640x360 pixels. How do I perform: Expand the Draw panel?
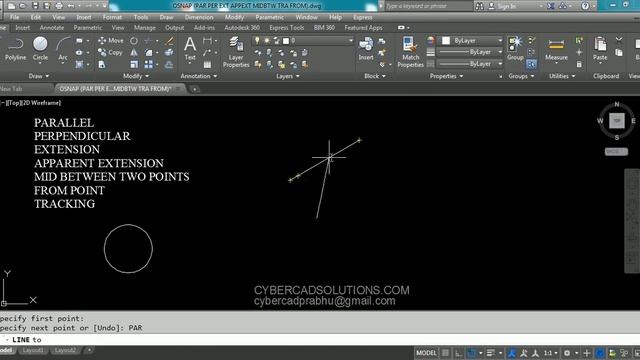pyautogui.click(x=39, y=76)
